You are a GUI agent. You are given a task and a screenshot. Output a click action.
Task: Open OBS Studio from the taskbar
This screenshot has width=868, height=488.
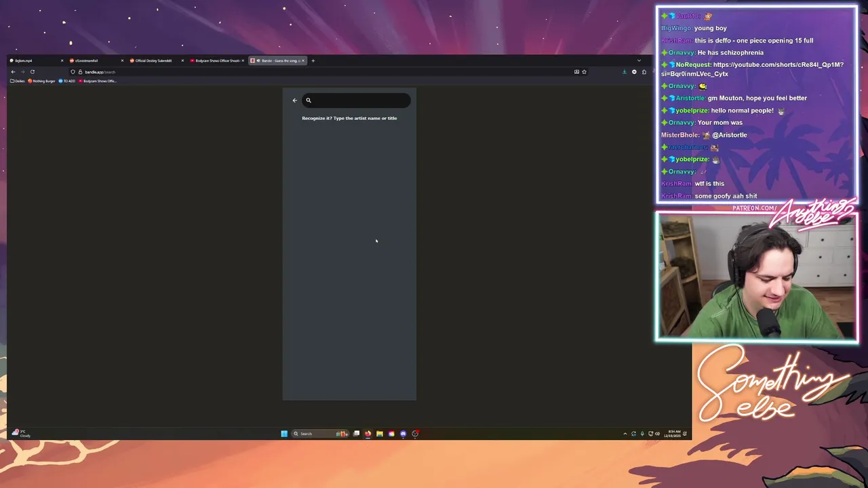[415, 434]
